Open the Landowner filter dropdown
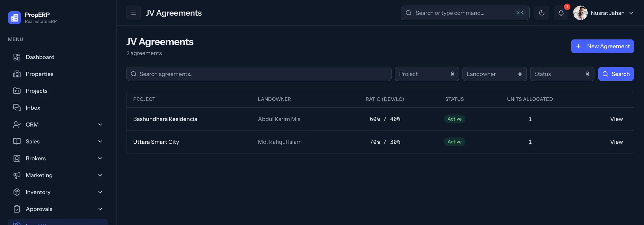 pos(495,74)
